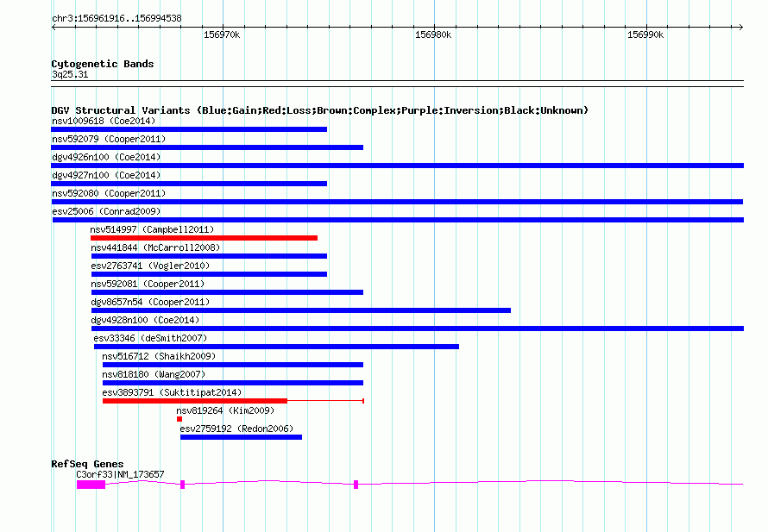Click nsv514997 (Campbell2011) label
This screenshot has width=768, height=532.
pyautogui.click(x=152, y=229)
